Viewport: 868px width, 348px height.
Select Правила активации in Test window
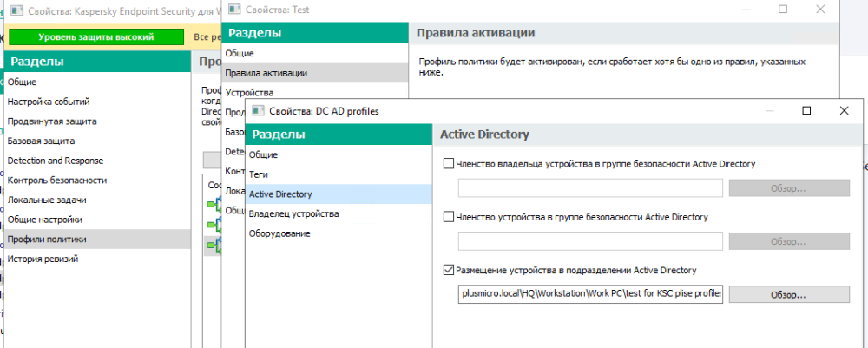314,73
